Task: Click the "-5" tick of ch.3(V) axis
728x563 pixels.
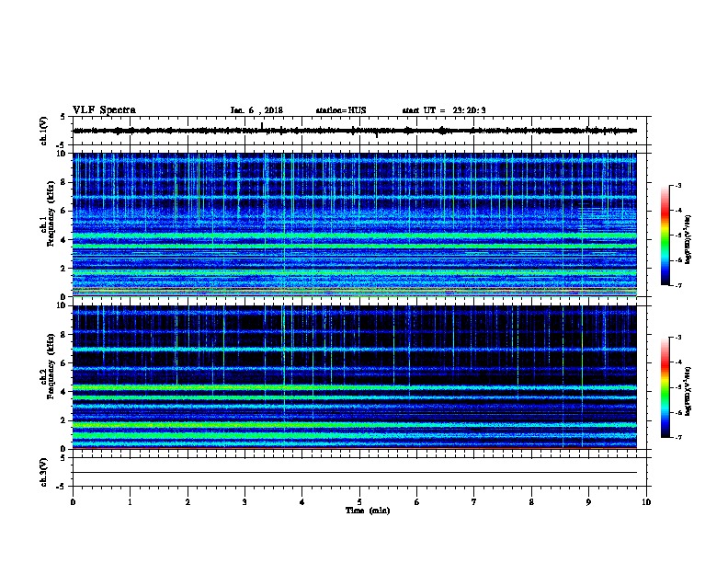Action: click(x=62, y=487)
